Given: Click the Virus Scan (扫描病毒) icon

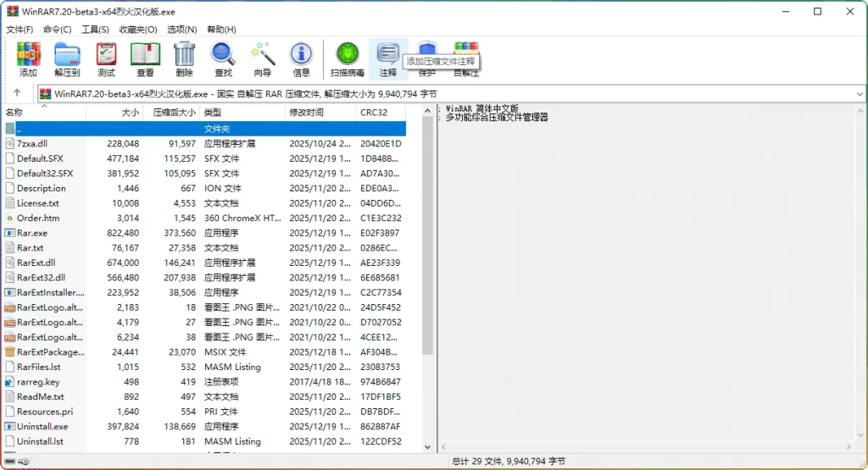Looking at the screenshot, I should point(348,59).
